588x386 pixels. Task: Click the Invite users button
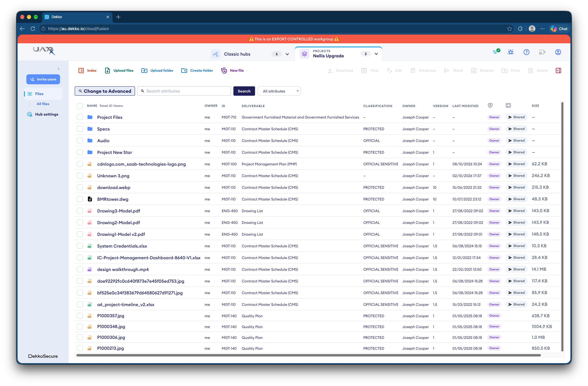pos(43,79)
